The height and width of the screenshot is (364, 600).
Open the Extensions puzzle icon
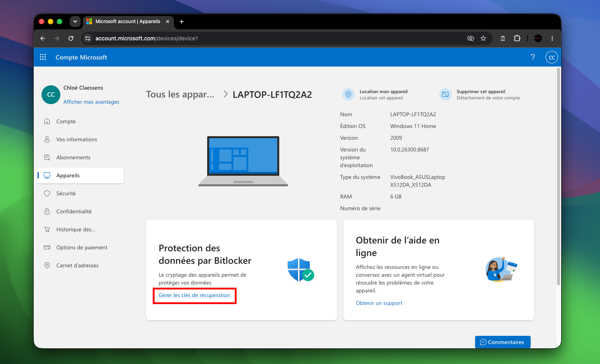click(x=517, y=38)
